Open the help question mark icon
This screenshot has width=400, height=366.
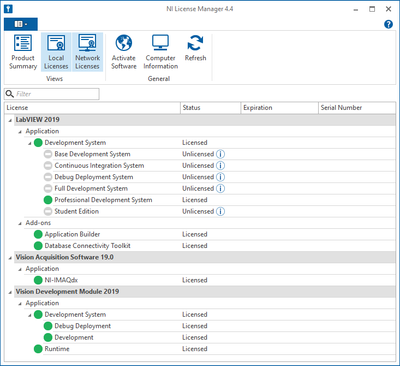coord(388,24)
